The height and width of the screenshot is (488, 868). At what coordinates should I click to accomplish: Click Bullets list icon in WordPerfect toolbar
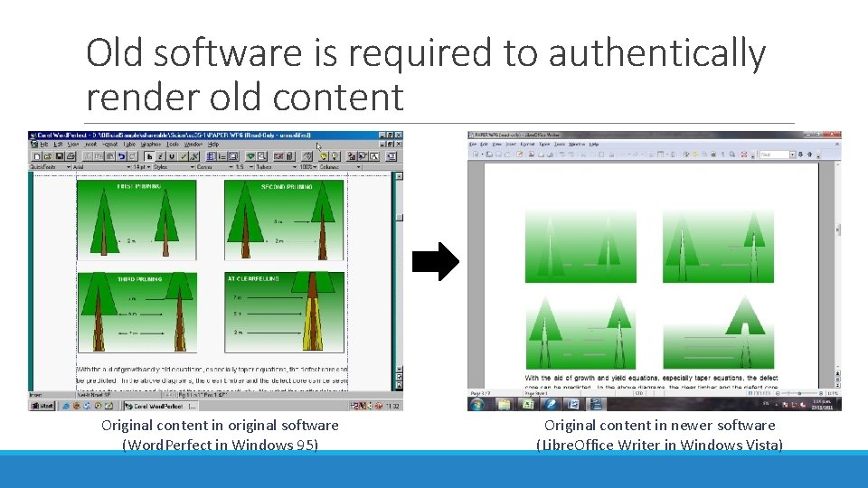222,156
